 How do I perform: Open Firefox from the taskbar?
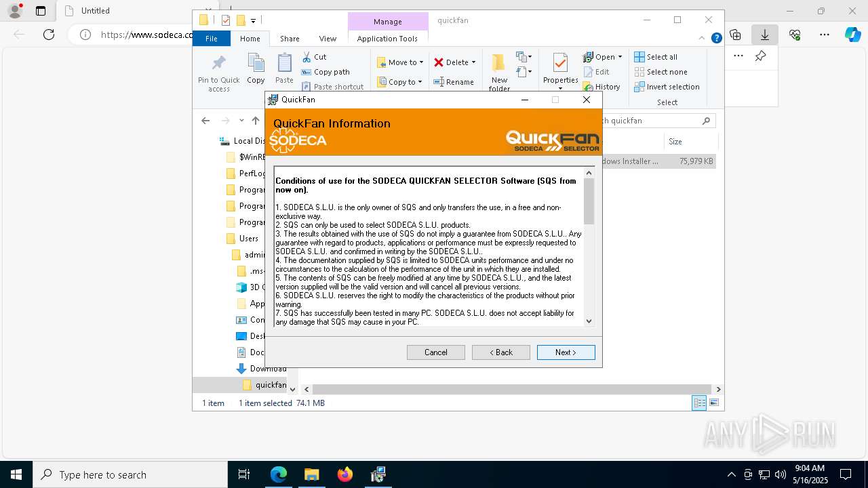coord(345,474)
